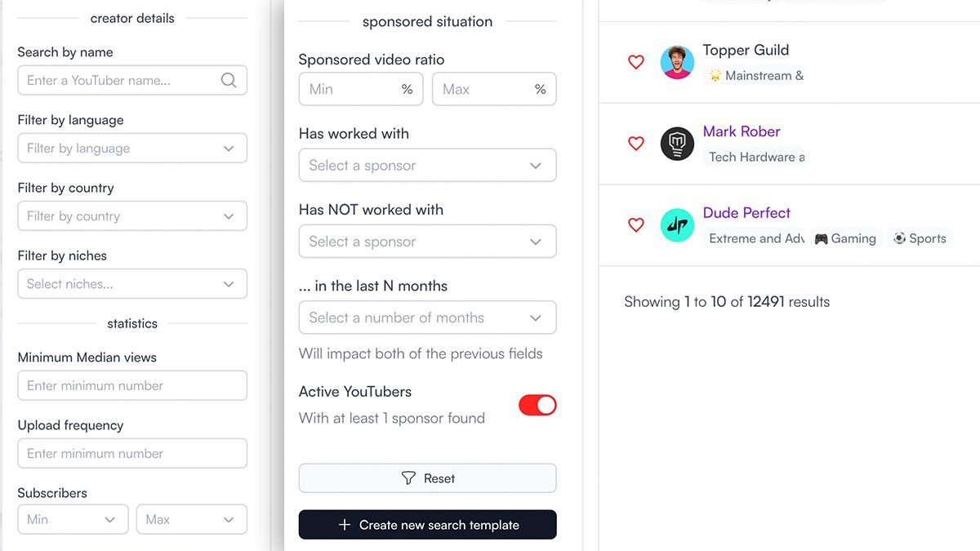Expand the Has NOT worked with dropdown
This screenshot has width=980, height=551.
[x=427, y=242]
